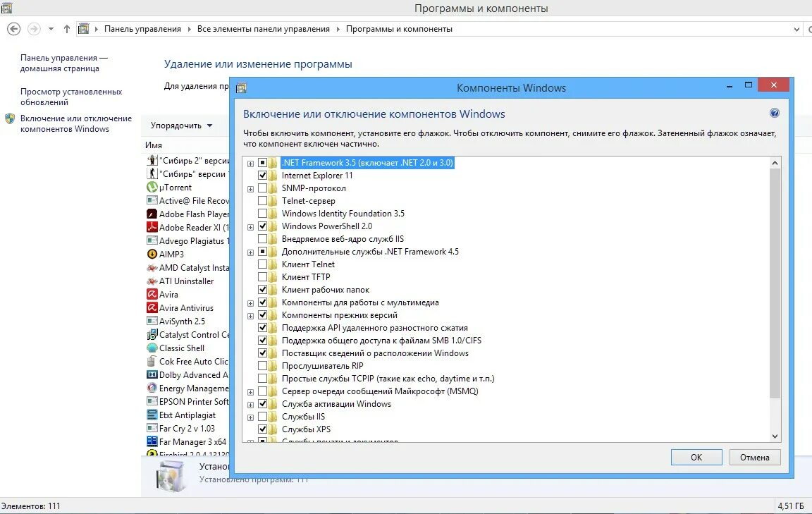This screenshot has height=514, width=812.
Task: Click the µTorrent application icon
Action: pyautogui.click(x=152, y=187)
